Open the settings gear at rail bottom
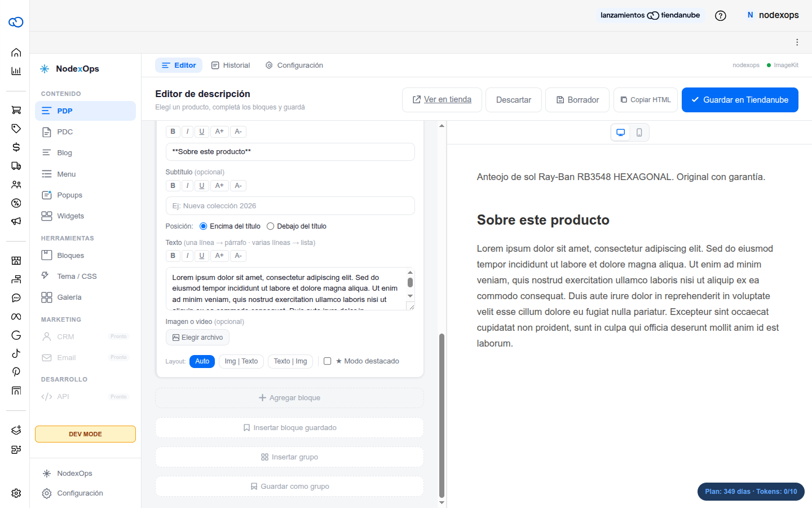 click(16, 493)
